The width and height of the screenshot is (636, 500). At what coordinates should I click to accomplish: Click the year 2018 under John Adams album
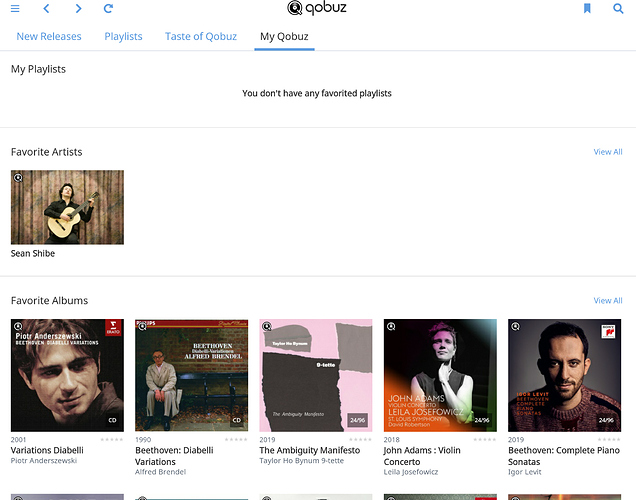tap(391, 440)
